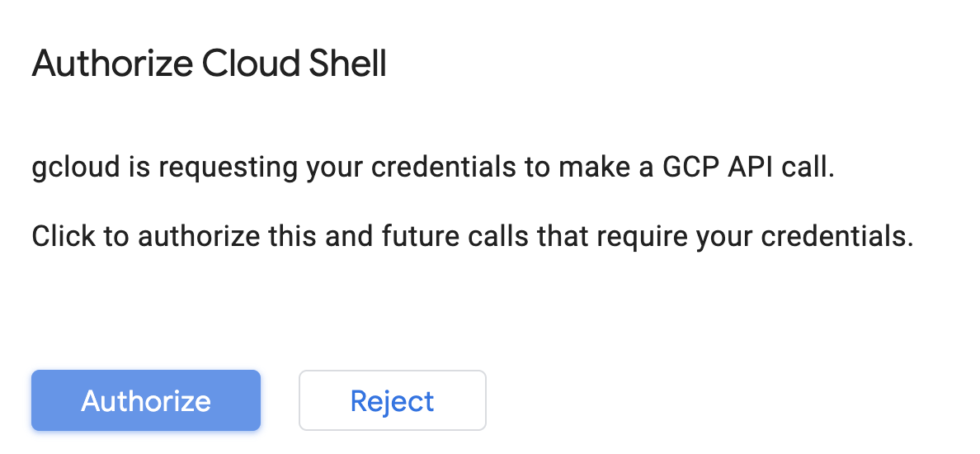Click the Reject button
This screenshot has height=454, width=980.
[x=392, y=400]
